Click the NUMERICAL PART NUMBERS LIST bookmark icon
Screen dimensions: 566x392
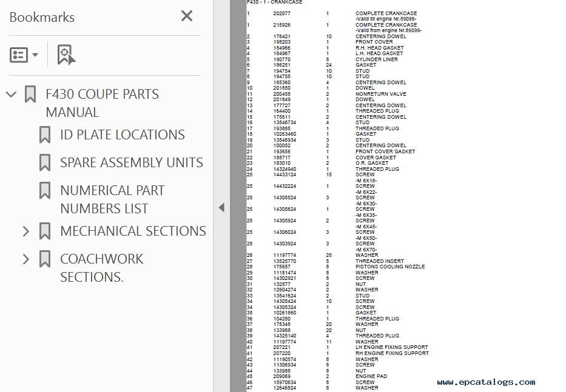[x=45, y=190]
